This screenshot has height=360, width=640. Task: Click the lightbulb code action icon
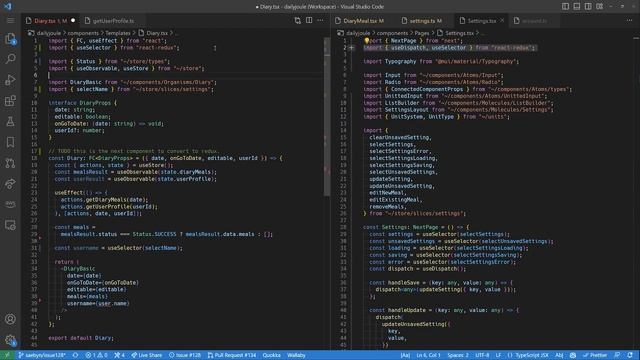(x=367, y=40)
